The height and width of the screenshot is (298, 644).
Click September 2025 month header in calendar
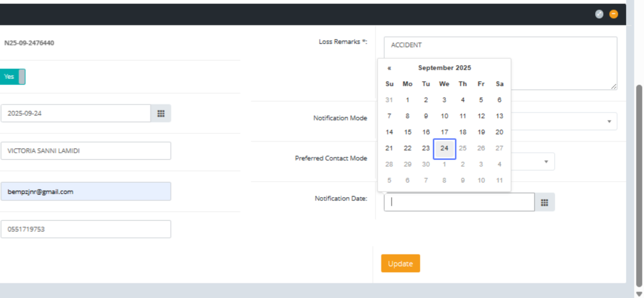(444, 68)
